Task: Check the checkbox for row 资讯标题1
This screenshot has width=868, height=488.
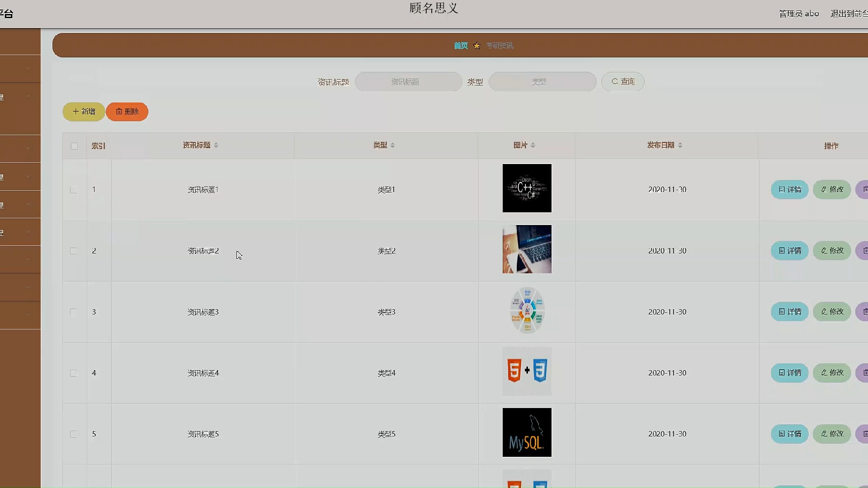Action: [73, 190]
